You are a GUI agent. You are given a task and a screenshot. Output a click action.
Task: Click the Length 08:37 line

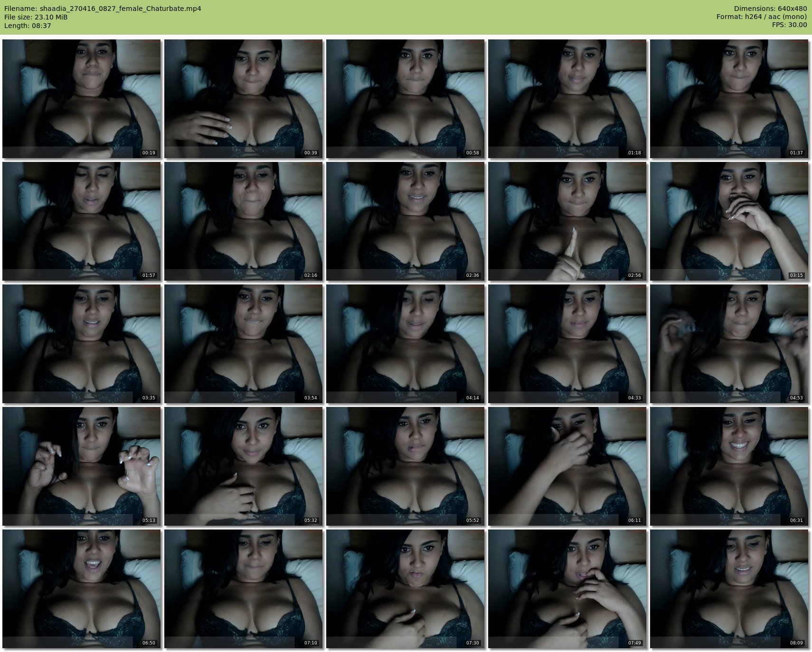tap(28, 26)
